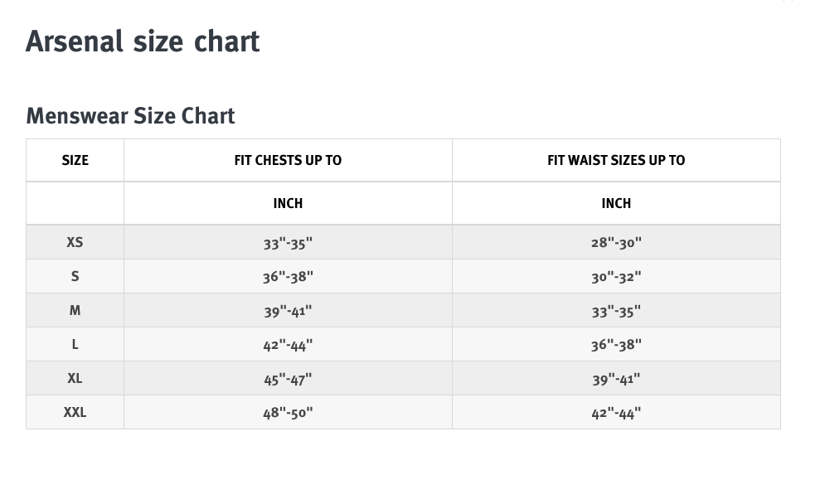Viewport: 820px width, 504px height.
Task: Select the L size row label
Action: [75, 345]
